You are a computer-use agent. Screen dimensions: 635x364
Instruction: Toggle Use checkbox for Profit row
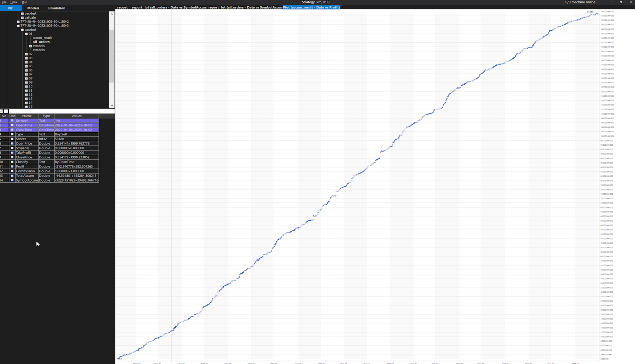(x=12, y=166)
